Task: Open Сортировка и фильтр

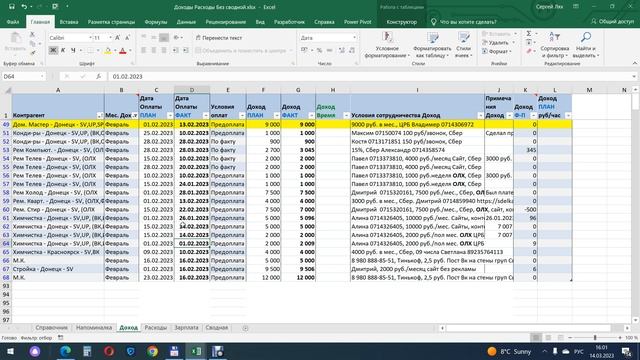Action: click(x=554, y=45)
